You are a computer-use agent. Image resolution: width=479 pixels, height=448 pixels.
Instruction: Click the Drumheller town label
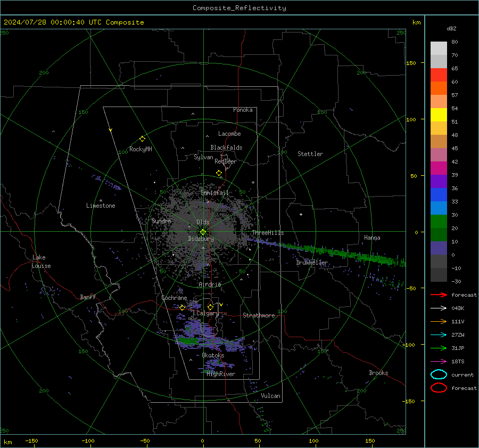[312, 263]
